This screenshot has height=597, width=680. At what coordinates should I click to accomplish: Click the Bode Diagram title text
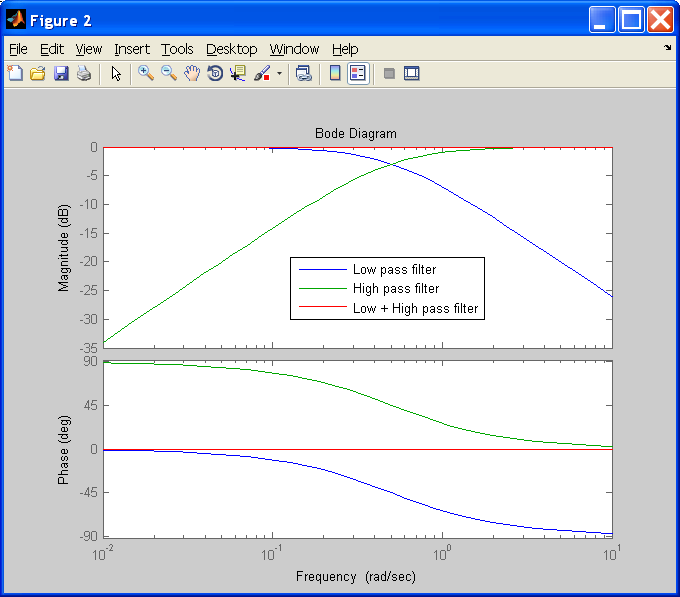click(356, 134)
